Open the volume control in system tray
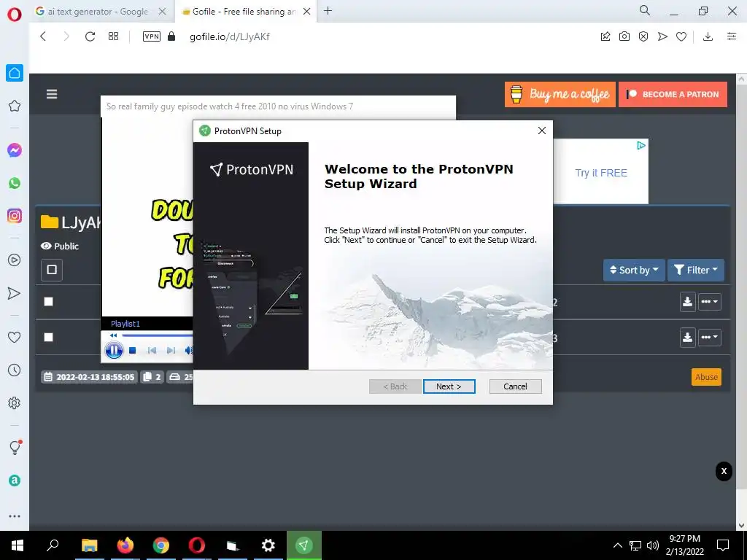This screenshot has width=747, height=560. 653,545
